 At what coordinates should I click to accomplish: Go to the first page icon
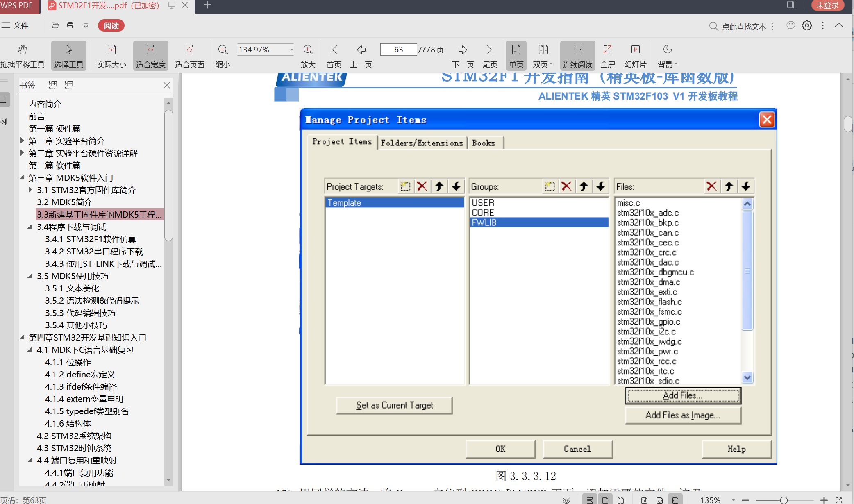334,50
